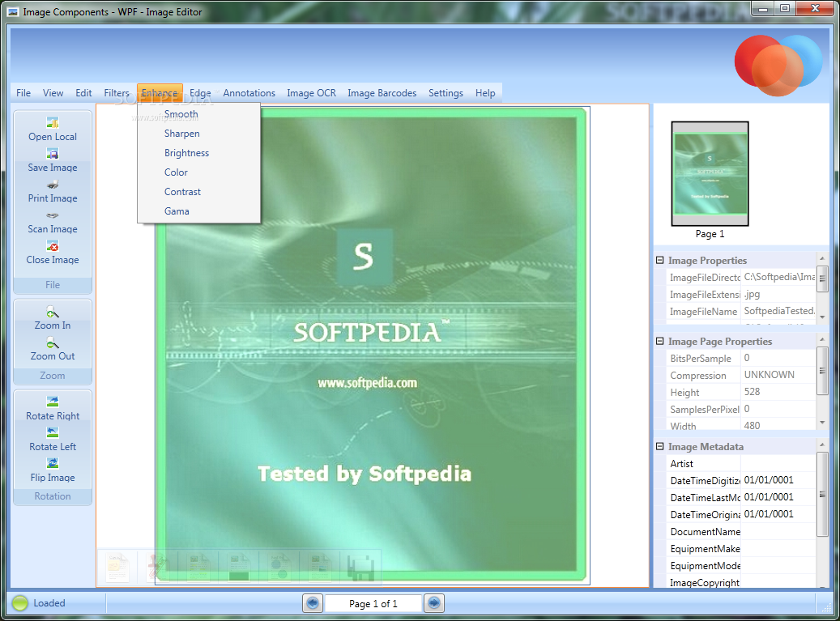Image resolution: width=840 pixels, height=621 pixels.
Task: Collapse the Image Metadata section
Action: pyautogui.click(x=660, y=446)
